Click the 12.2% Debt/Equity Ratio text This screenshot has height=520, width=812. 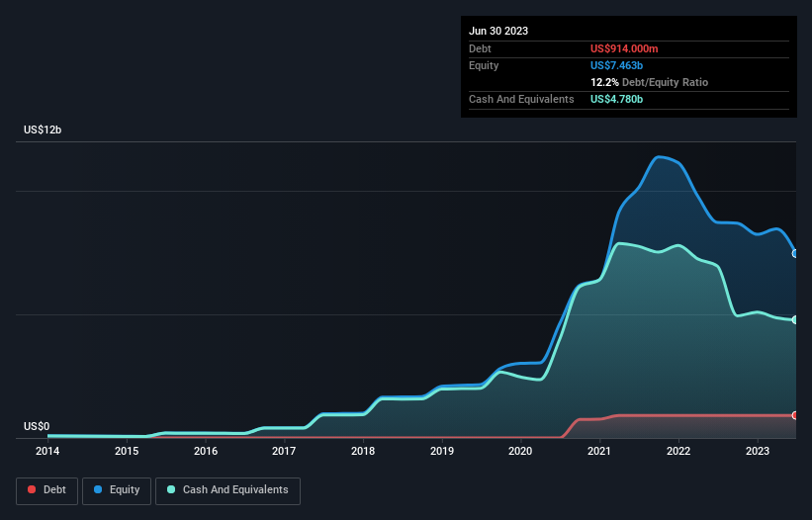tap(649, 82)
